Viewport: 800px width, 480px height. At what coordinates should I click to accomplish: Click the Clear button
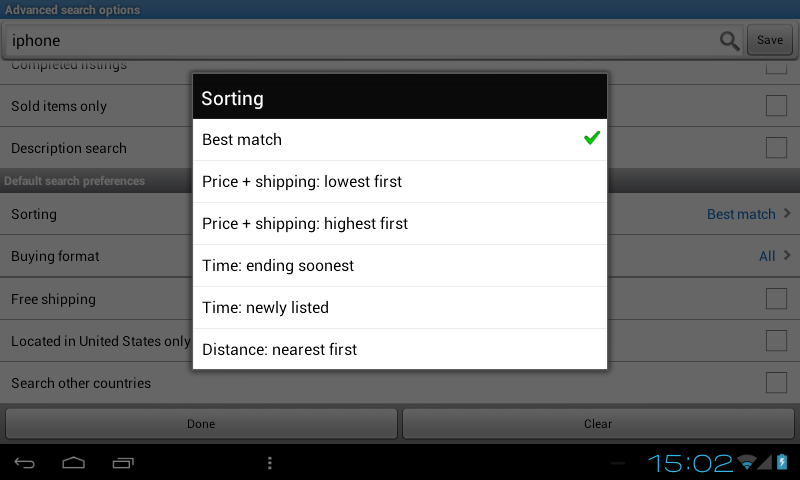click(x=598, y=424)
